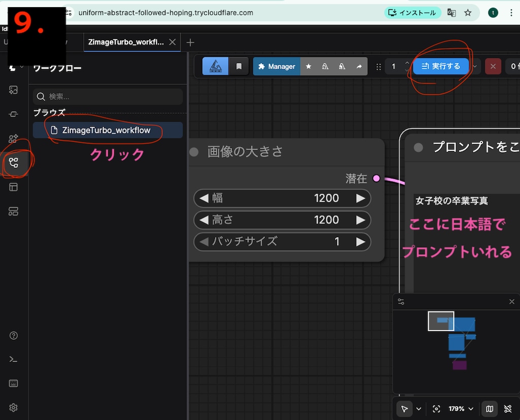Viewport: 520px width, 420px height.
Task: Click the star icon beside Manager
Action: (x=308, y=66)
